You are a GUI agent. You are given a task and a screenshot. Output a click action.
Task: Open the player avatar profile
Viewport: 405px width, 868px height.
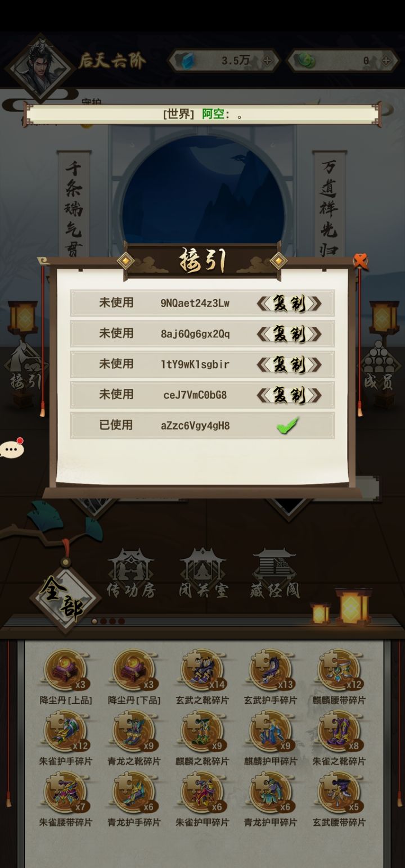[x=40, y=66]
